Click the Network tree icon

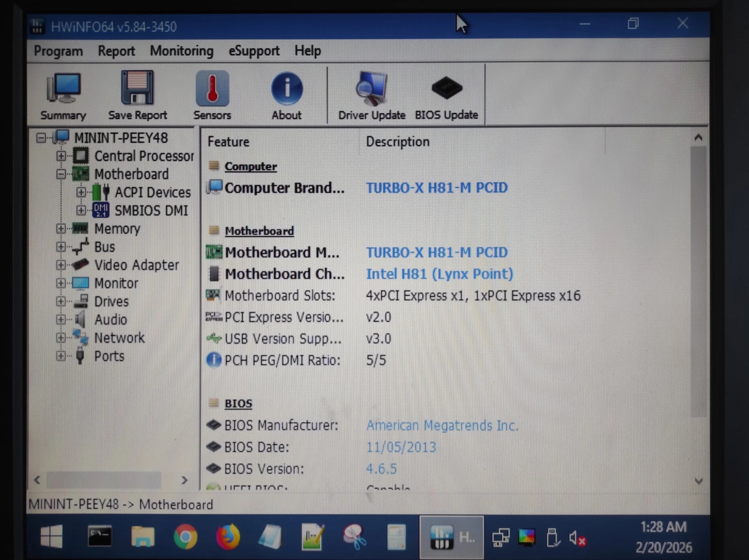pos(80,337)
